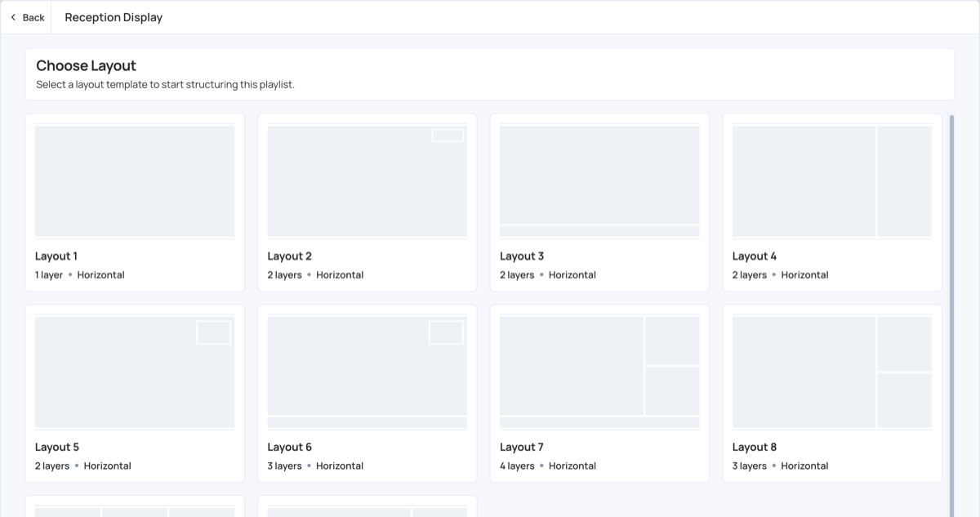
Task: Choose the Layout 2 thumbnail preview
Action: tap(367, 181)
